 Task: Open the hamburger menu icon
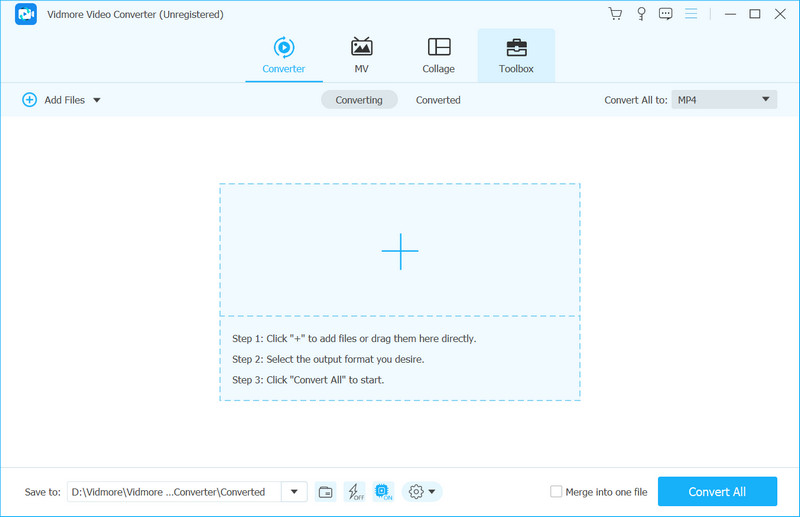[x=691, y=14]
